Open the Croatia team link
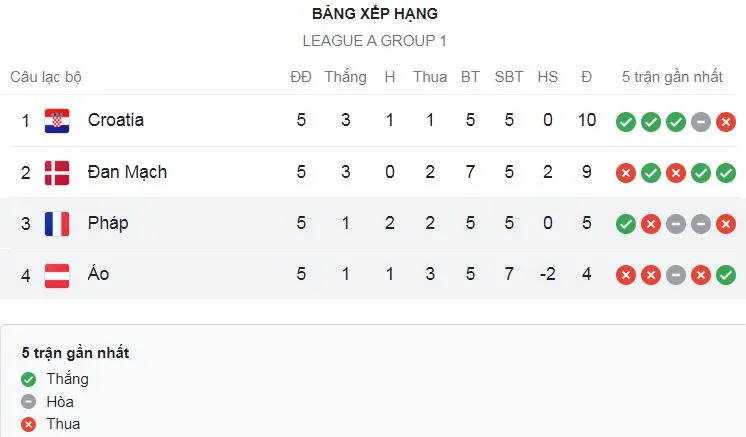This screenshot has width=746, height=437. [116, 120]
